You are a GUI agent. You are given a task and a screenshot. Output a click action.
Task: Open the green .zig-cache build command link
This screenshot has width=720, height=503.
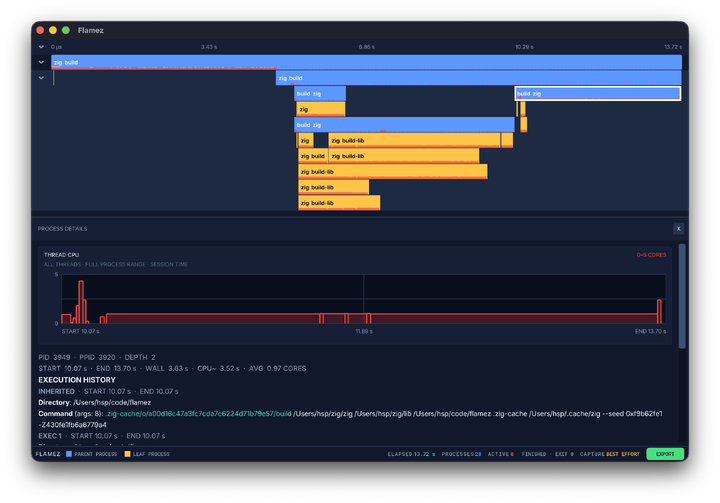(x=198, y=413)
